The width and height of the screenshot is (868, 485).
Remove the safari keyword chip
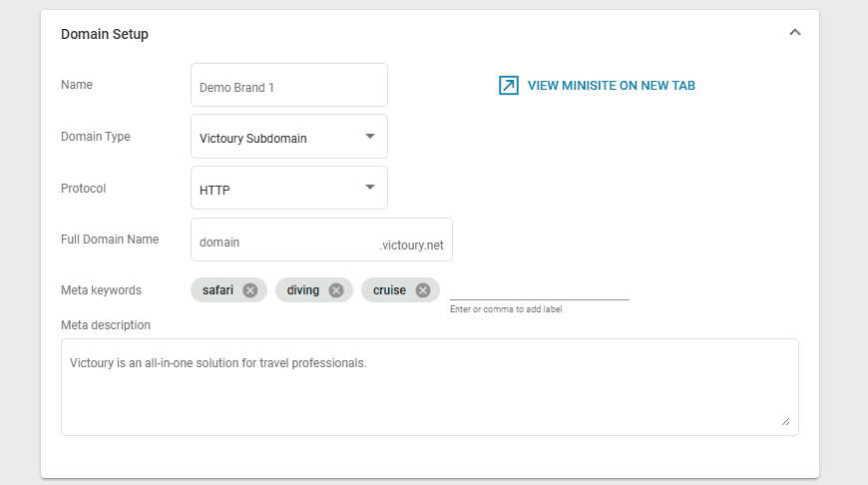coord(250,290)
